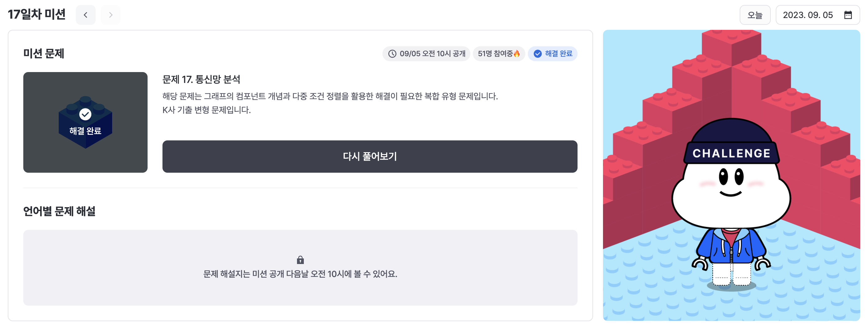
Task: Toggle the 51명 참여중 participation badge
Action: [x=499, y=53]
